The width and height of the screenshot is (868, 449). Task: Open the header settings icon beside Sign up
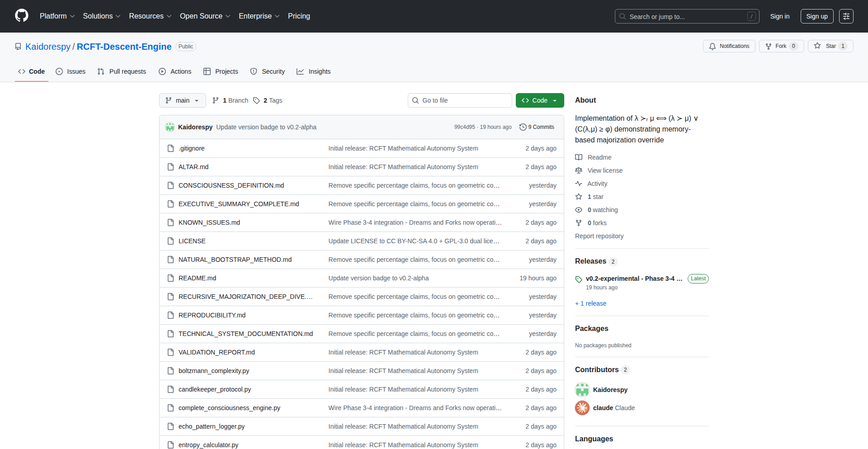coord(846,16)
